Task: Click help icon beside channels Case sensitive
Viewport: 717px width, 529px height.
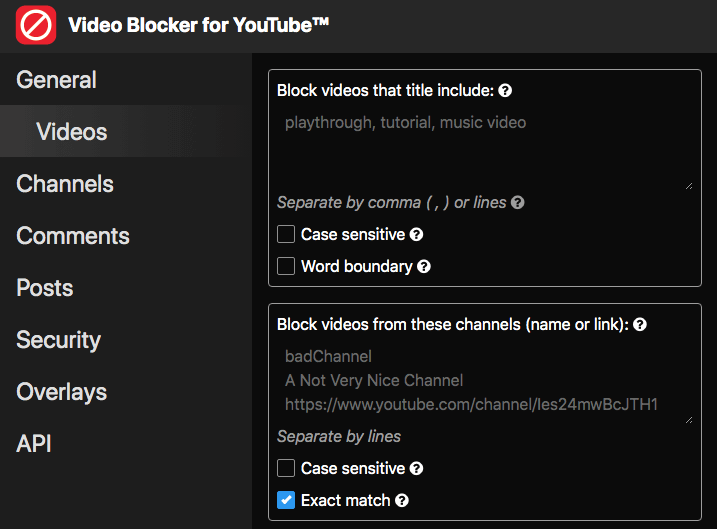Action: click(x=416, y=469)
